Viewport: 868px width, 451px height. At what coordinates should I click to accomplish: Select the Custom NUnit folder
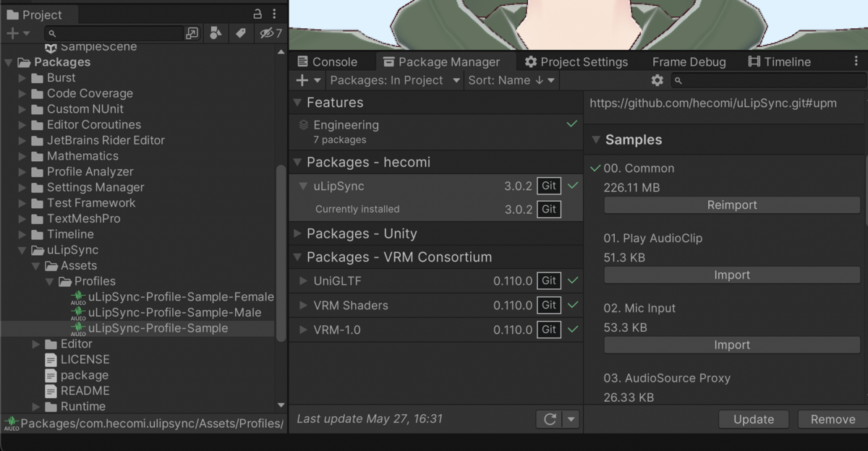pyautogui.click(x=85, y=109)
